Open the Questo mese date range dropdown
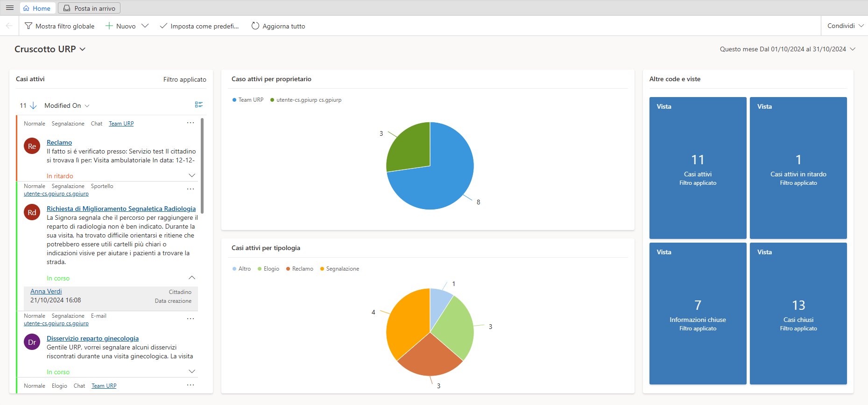This screenshot has height=405, width=868. 853,49
